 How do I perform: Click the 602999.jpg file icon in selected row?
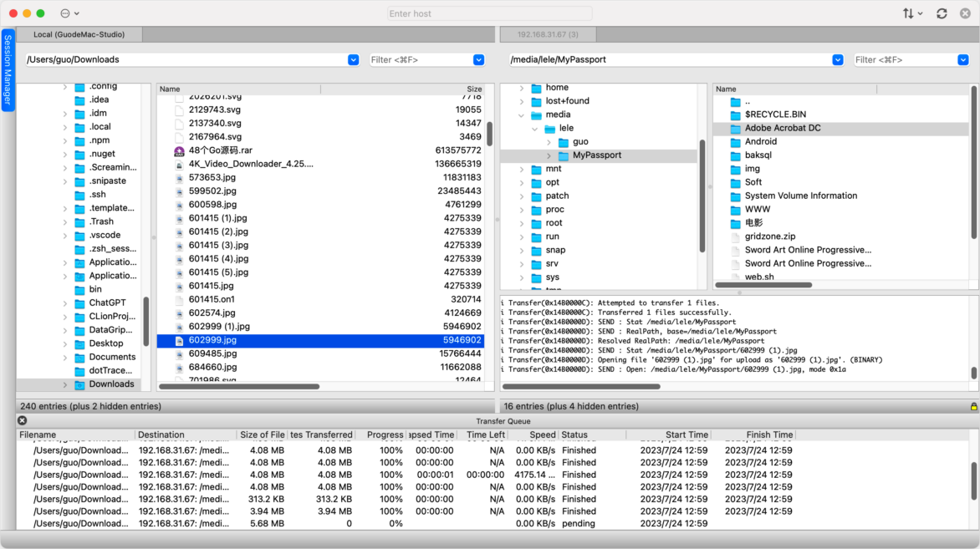point(180,340)
